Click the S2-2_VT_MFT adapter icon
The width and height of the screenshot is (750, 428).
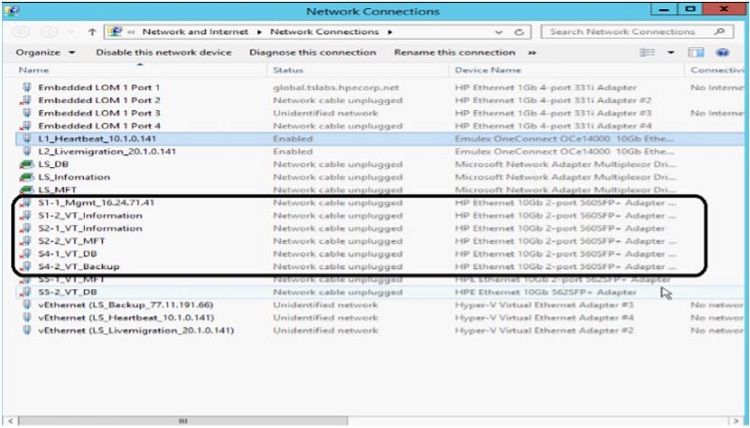(26, 241)
